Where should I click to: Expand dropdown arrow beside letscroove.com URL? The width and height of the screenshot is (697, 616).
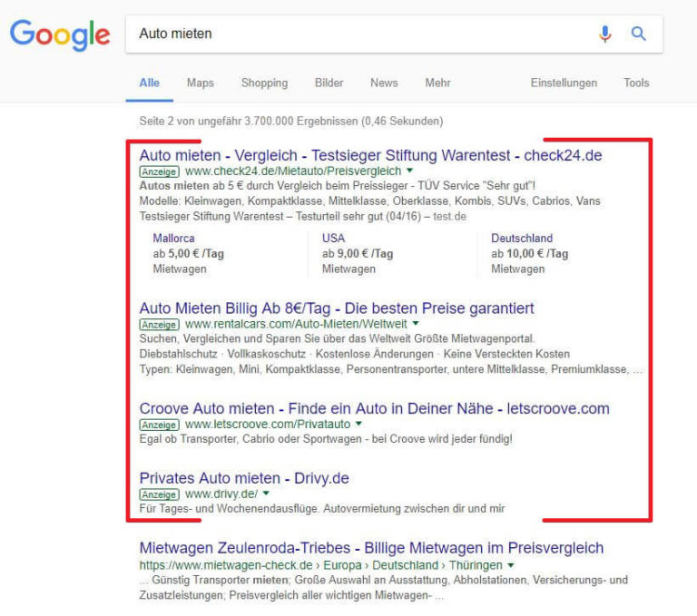coord(358,424)
